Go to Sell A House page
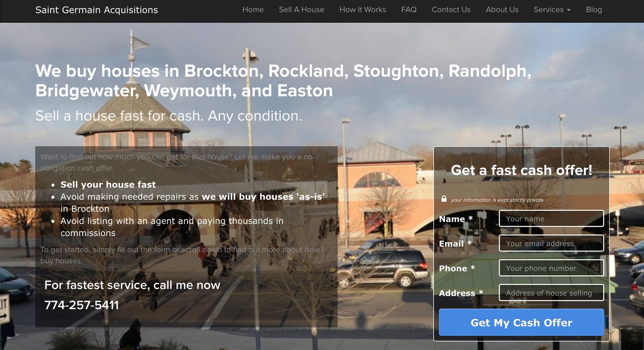 [x=301, y=10]
